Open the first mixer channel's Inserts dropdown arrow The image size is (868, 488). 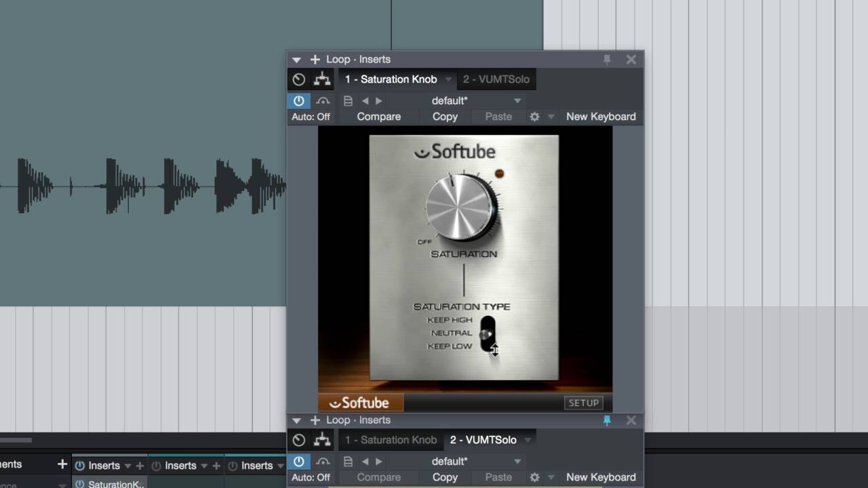pos(127,466)
